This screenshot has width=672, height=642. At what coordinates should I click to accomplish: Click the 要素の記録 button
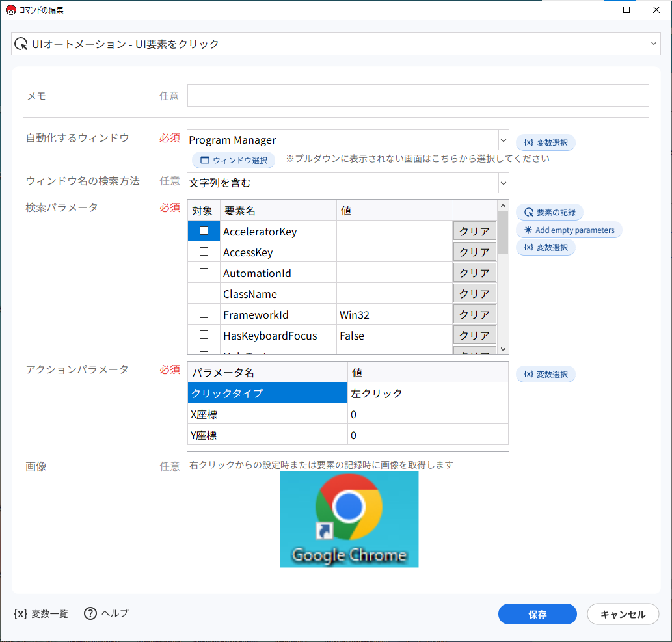click(x=550, y=212)
